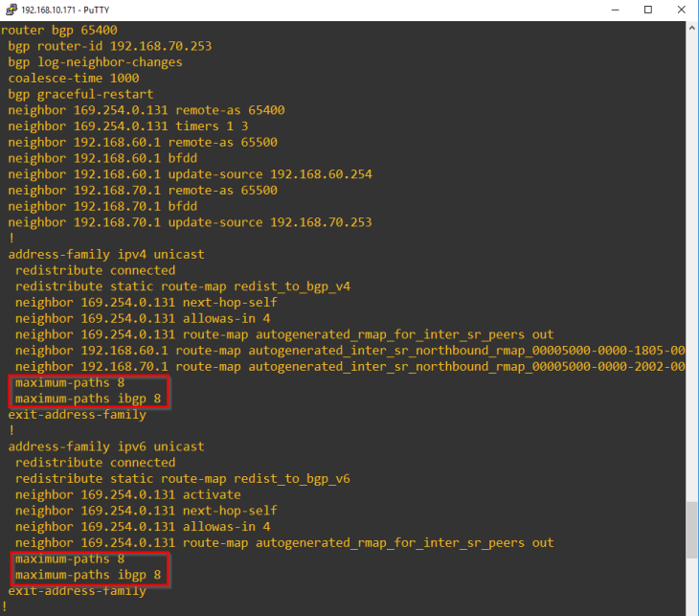Viewport: 699px width, 616px height.
Task: Click the 'coalesce-time 1000' line
Action: point(74,78)
